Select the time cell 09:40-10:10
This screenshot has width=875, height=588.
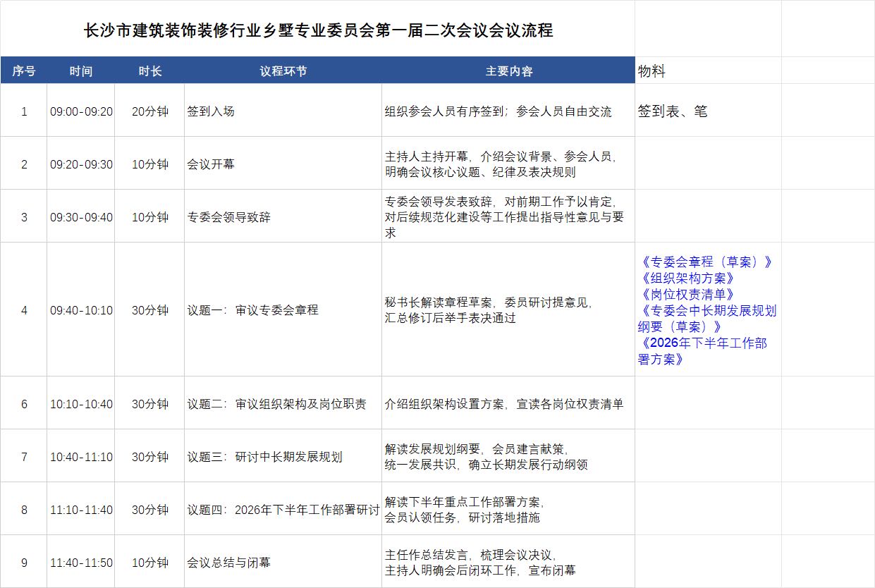click(81, 310)
